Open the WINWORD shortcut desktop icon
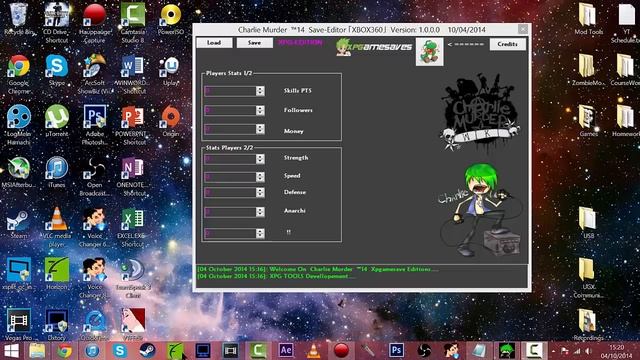The height and width of the screenshot is (360, 640). click(x=133, y=73)
